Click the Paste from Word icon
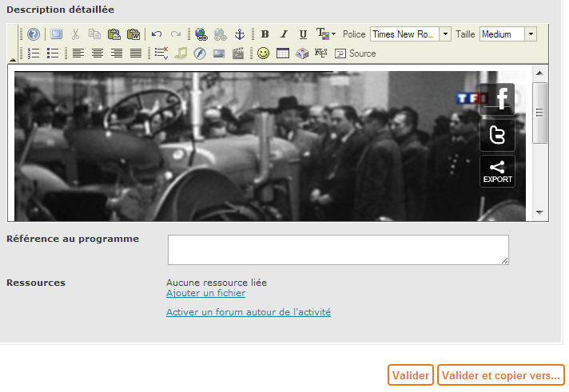569x392 pixels. [133, 34]
